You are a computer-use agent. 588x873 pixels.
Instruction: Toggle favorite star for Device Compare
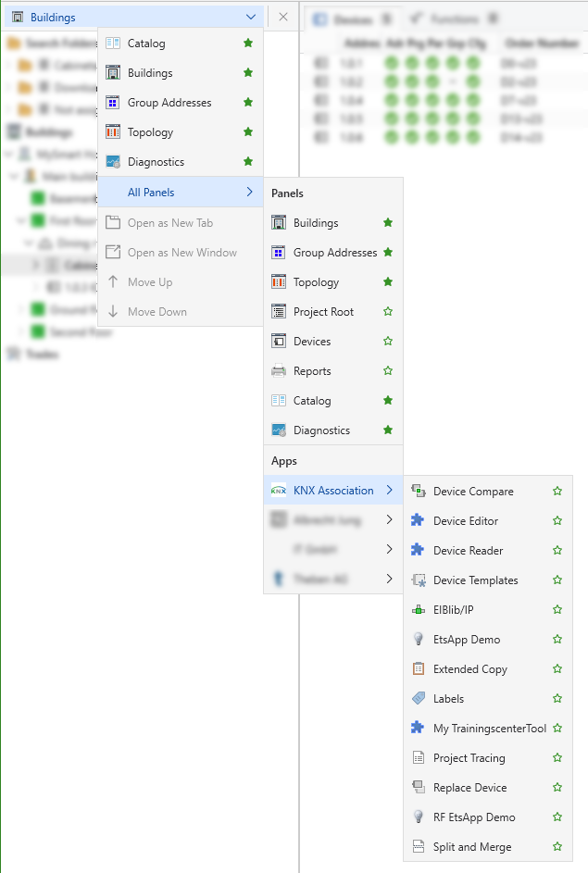(x=557, y=491)
